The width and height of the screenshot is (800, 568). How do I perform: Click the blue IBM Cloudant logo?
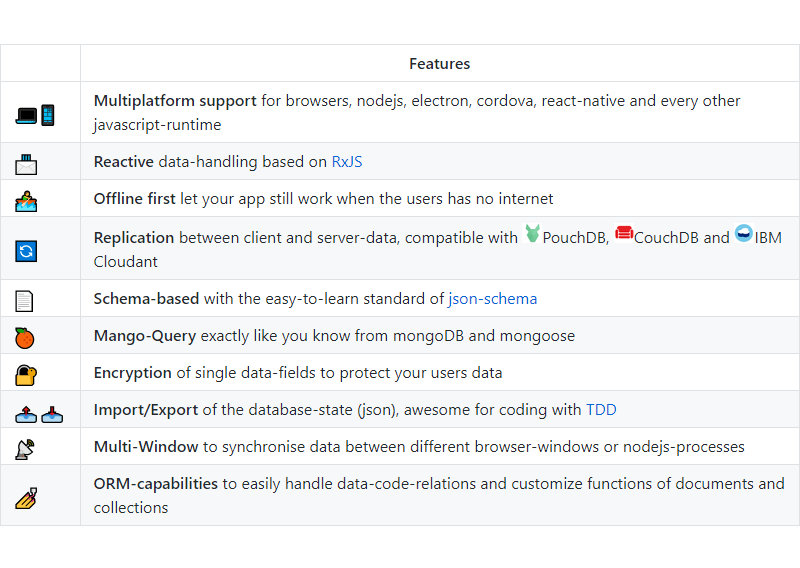click(743, 234)
